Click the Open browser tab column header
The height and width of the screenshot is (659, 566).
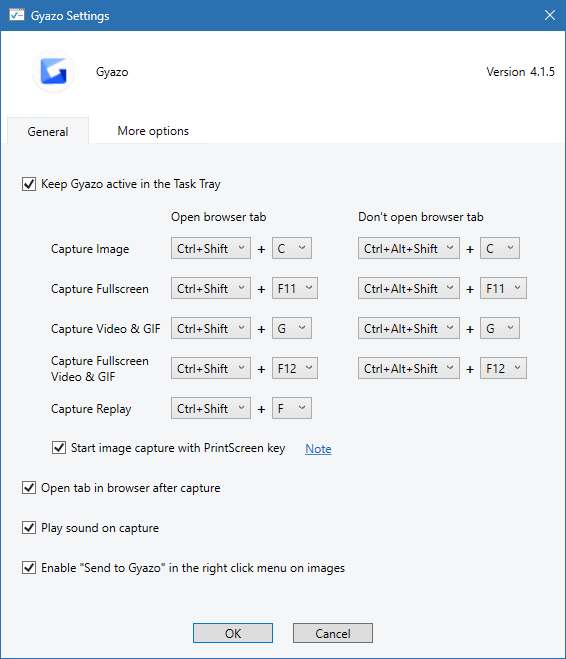(x=219, y=217)
